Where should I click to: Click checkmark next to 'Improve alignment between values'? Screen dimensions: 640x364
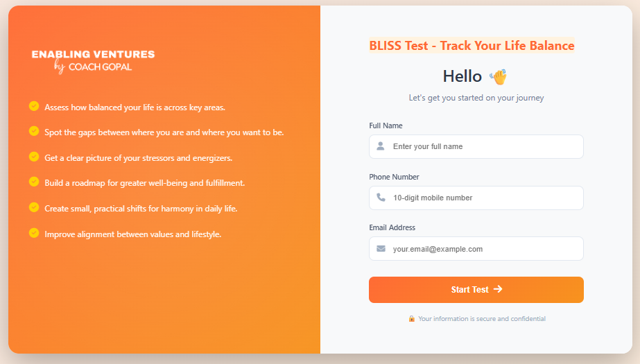coord(34,233)
